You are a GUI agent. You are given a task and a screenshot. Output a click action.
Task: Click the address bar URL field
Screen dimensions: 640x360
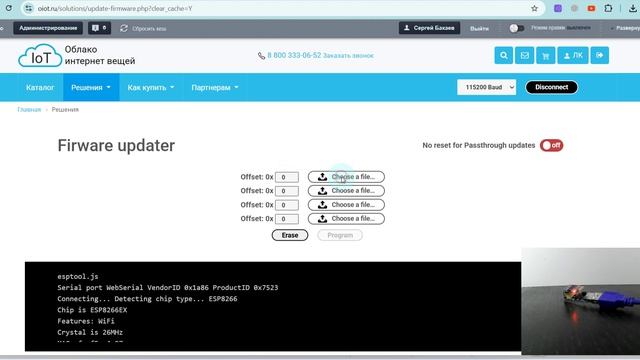282,8
